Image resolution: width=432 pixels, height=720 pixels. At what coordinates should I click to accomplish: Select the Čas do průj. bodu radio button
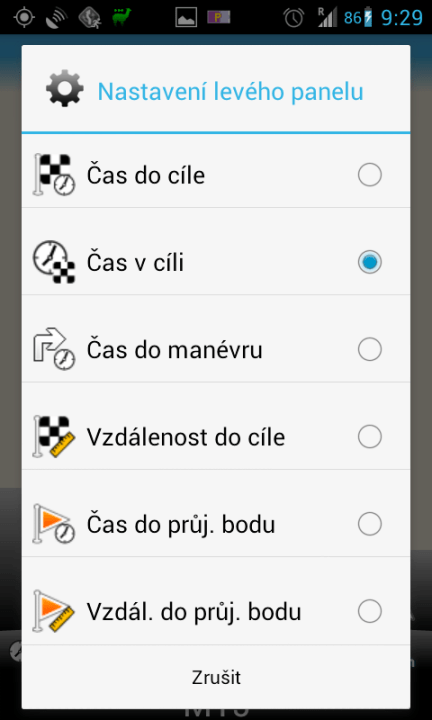click(370, 524)
